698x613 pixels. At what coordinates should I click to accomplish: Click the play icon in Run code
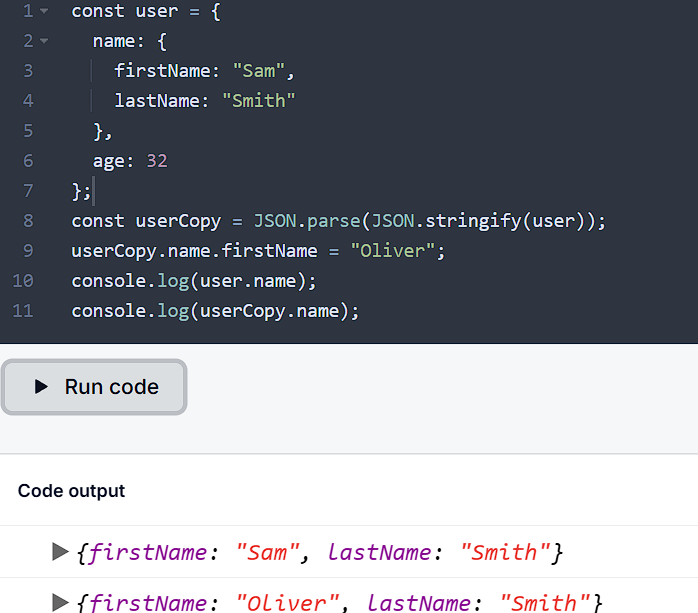tap(41, 386)
